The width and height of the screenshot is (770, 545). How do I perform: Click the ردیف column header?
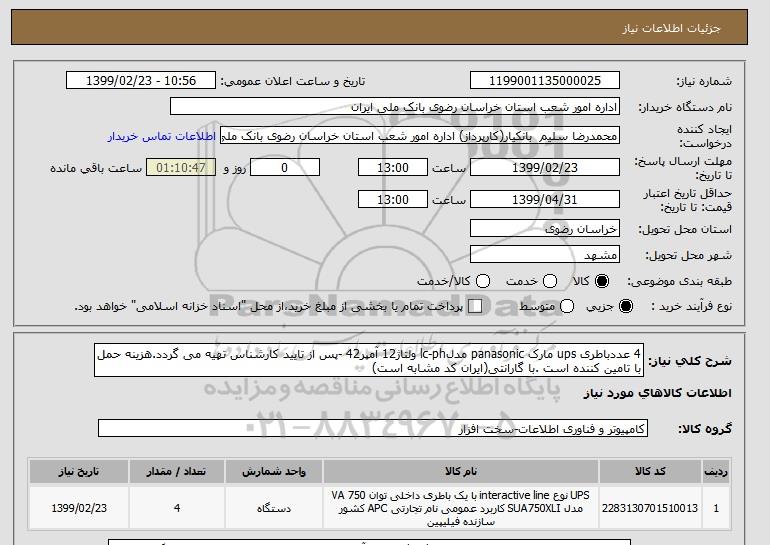716,471
